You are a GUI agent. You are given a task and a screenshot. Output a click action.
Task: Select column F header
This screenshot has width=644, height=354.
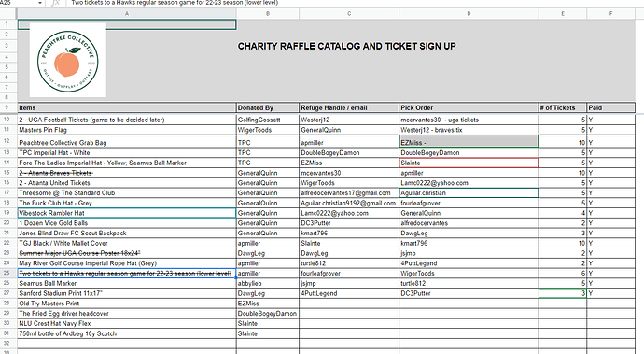pos(610,14)
